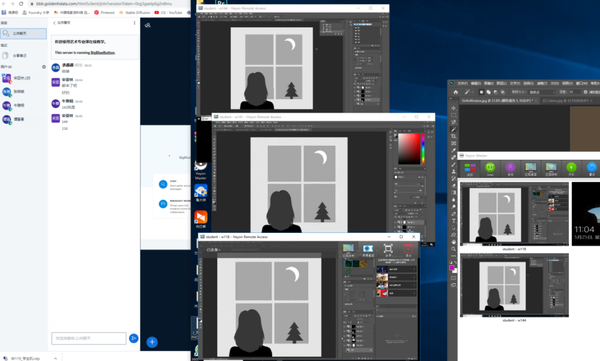Viewport: 600px width, 361px height.
Task: Click the fullscreen icon in w118 remote window
Action: [x=388, y=250]
